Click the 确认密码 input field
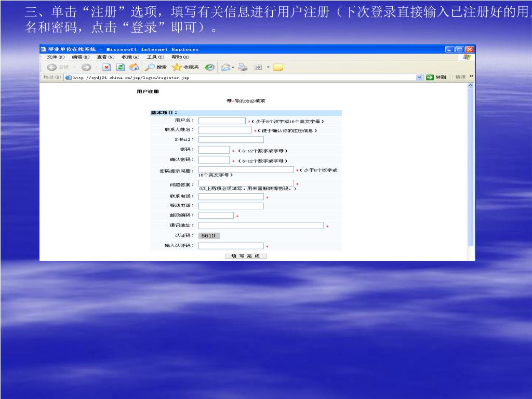Viewport: 532px width, 399px height. 214,160
